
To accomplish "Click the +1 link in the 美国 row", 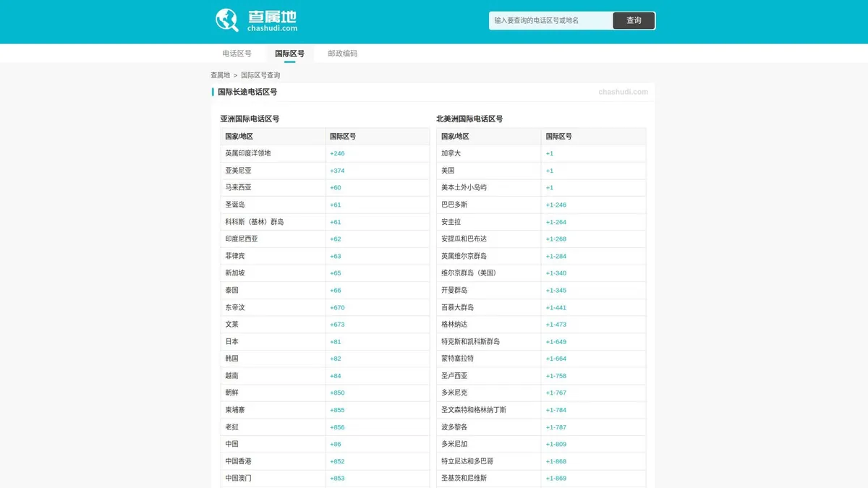I will point(550,171).
